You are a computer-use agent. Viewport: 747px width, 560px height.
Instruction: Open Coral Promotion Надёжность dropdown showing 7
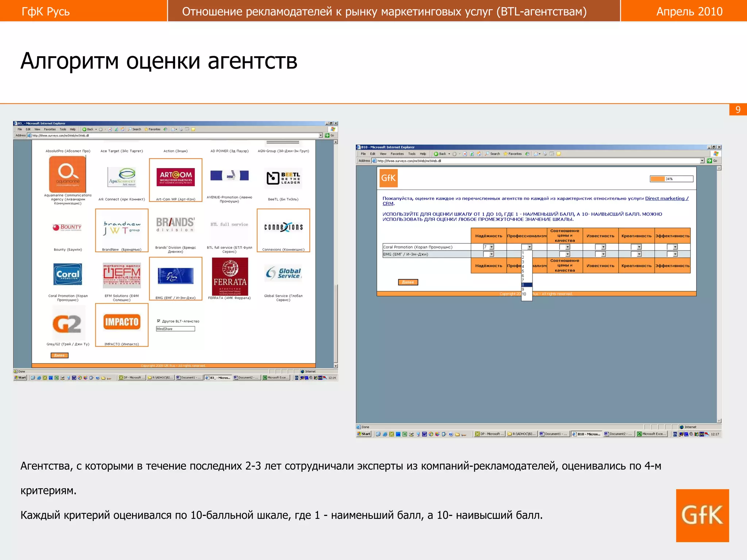tap(491, 247)
